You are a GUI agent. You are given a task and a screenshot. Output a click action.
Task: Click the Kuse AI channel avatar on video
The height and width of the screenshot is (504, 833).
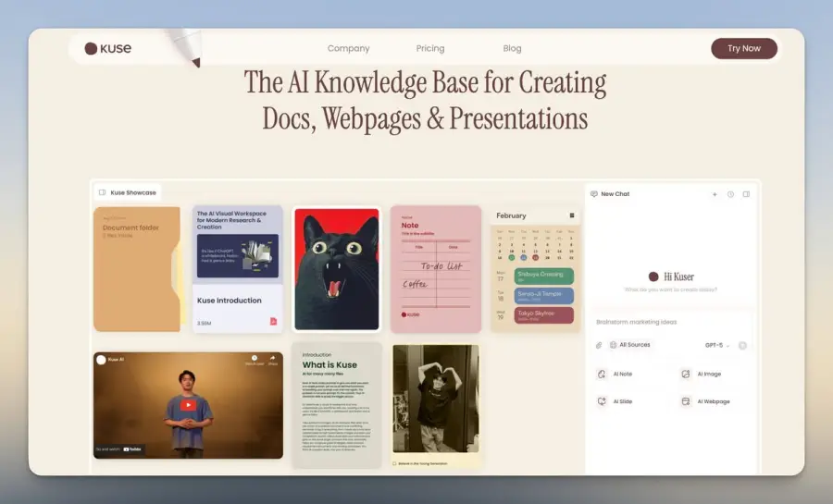(x=101, y=360)
